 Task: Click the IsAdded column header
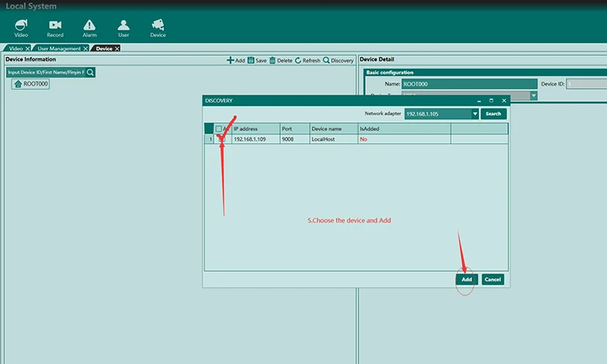coord(404,129)
